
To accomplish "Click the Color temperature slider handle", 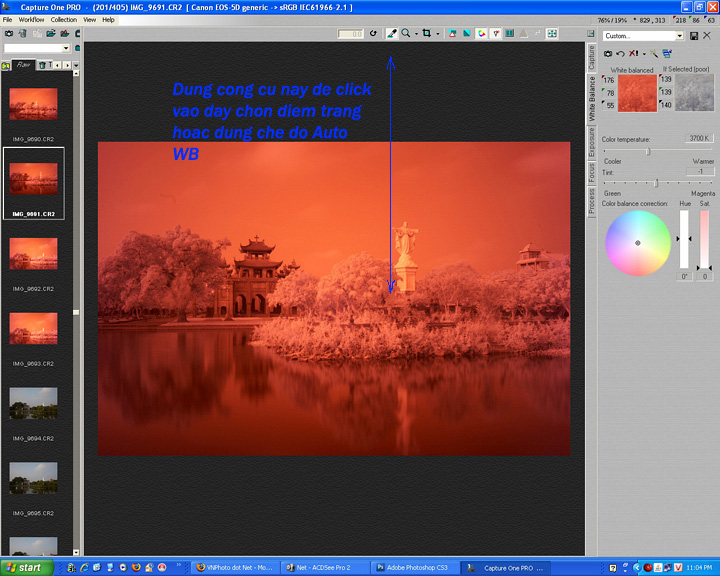I will click(648, 151).
